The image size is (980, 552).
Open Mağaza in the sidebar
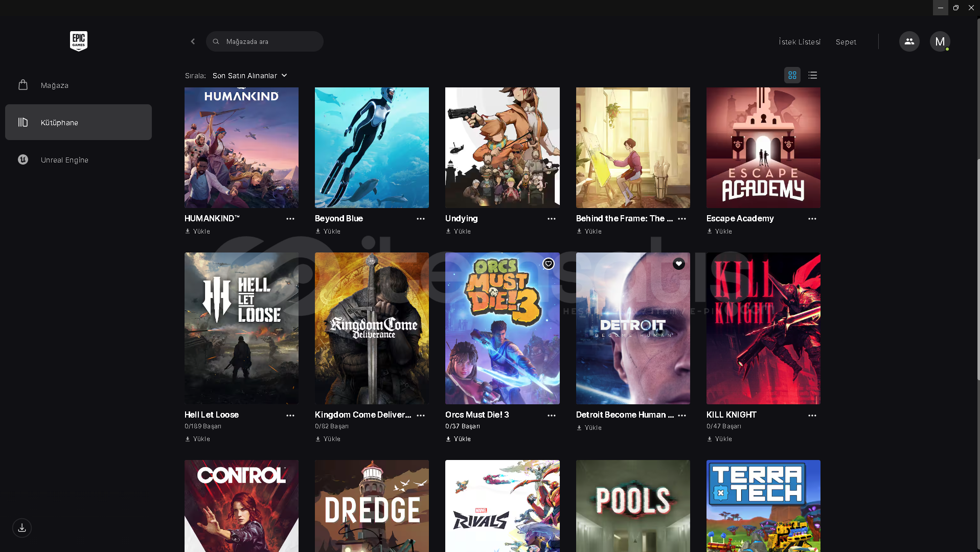pyautogui.click(x=78, y=85)
